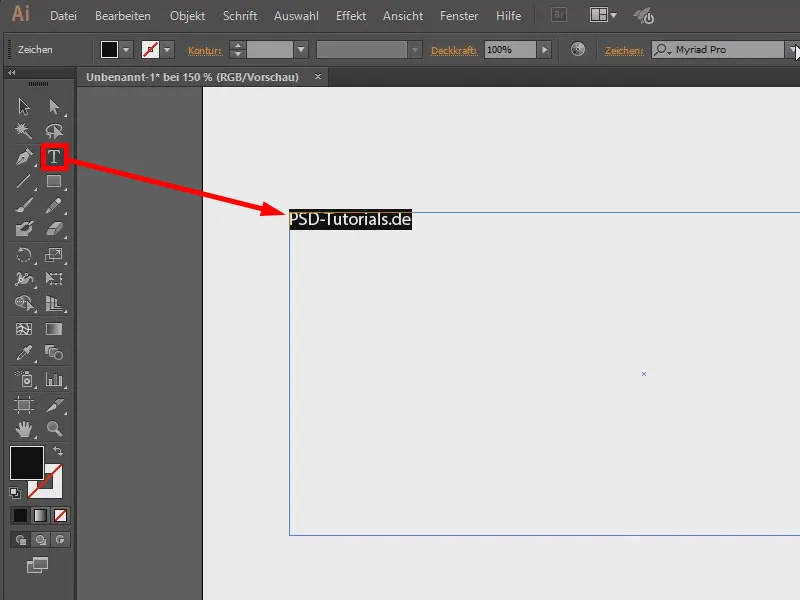
Task: Open the Effekt menu
Action: pos(351,16)
